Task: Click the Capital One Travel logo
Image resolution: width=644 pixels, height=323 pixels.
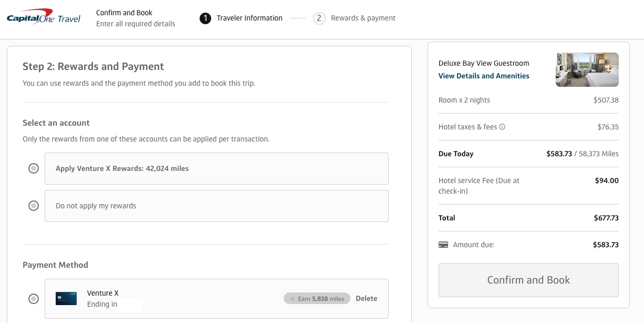Action: (x=44, y=17)
